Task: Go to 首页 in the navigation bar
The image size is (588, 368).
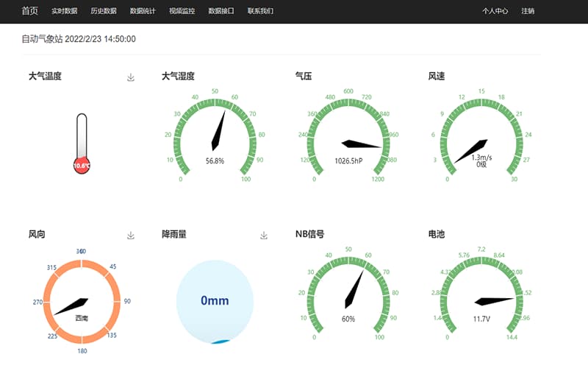Action: tap(30, 11)
